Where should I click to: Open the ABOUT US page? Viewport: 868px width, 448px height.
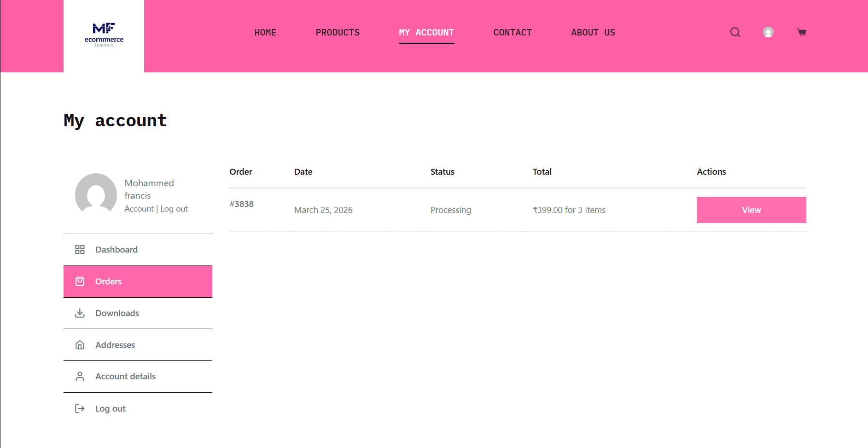[593, 33]
